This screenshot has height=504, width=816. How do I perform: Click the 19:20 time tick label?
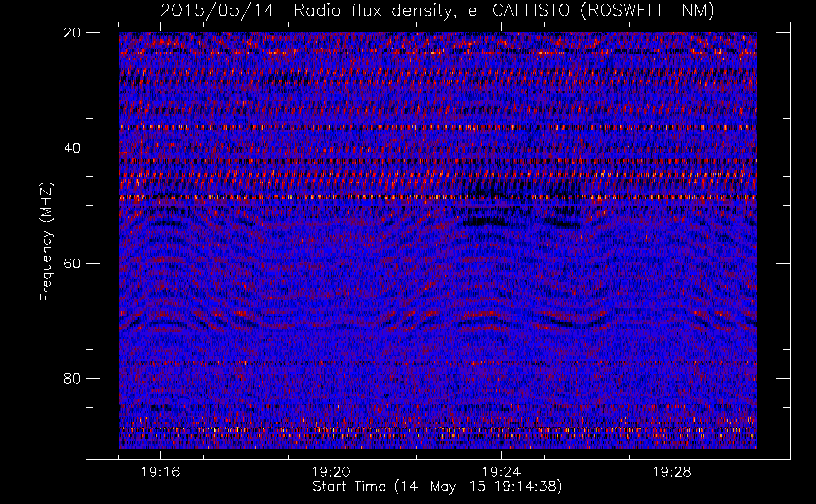(331, 472)
